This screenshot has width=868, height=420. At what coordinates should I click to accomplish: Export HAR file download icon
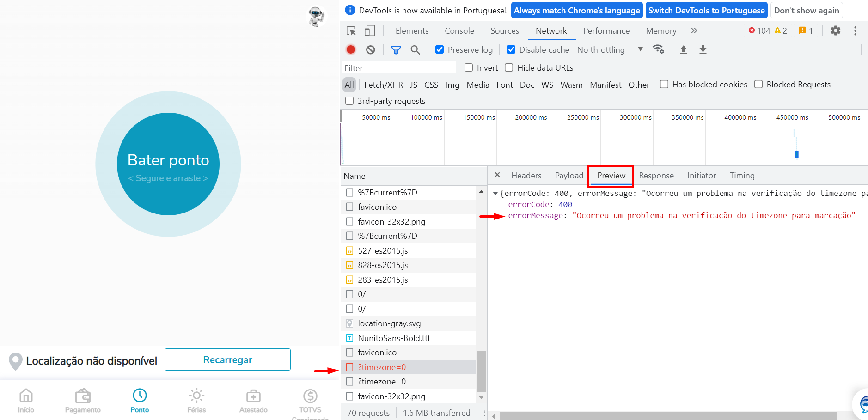pyautogui.click(x=703, y=49)
